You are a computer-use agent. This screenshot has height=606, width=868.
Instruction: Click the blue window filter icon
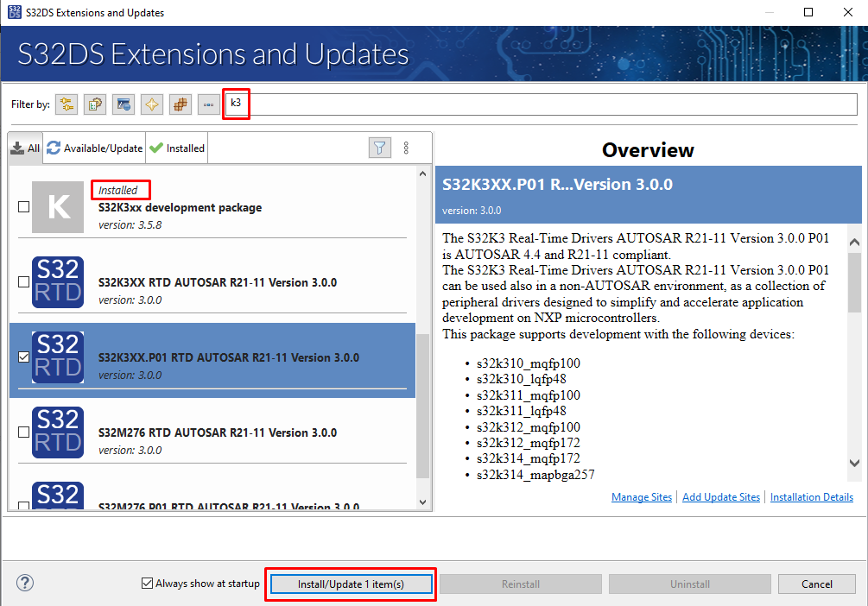[124, 104]
